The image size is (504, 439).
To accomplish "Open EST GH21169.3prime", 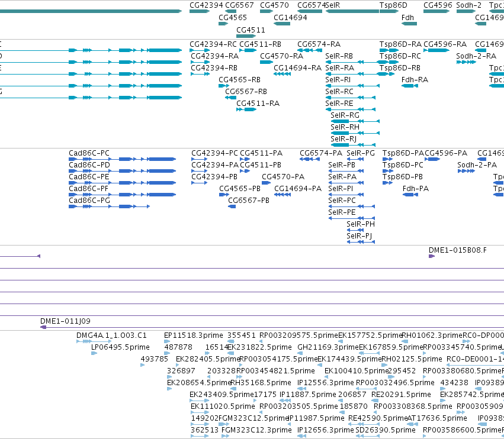I will pos(328,347).
